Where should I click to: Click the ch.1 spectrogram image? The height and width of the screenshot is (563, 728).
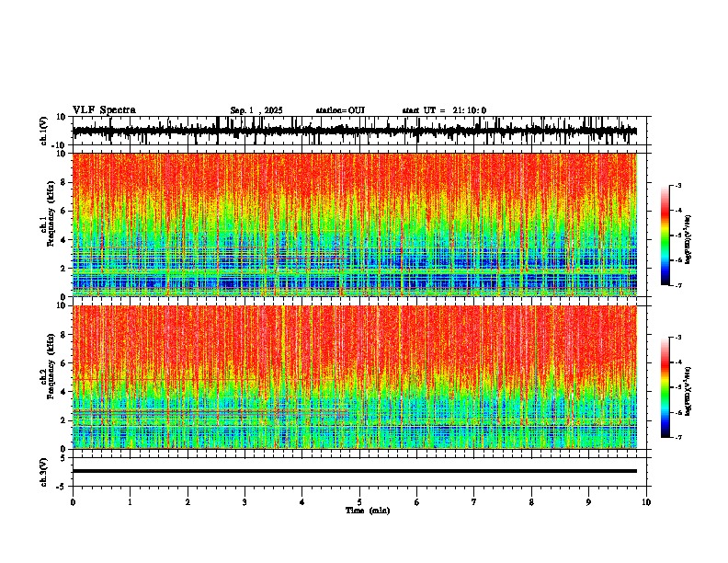(x=355, y=224)
